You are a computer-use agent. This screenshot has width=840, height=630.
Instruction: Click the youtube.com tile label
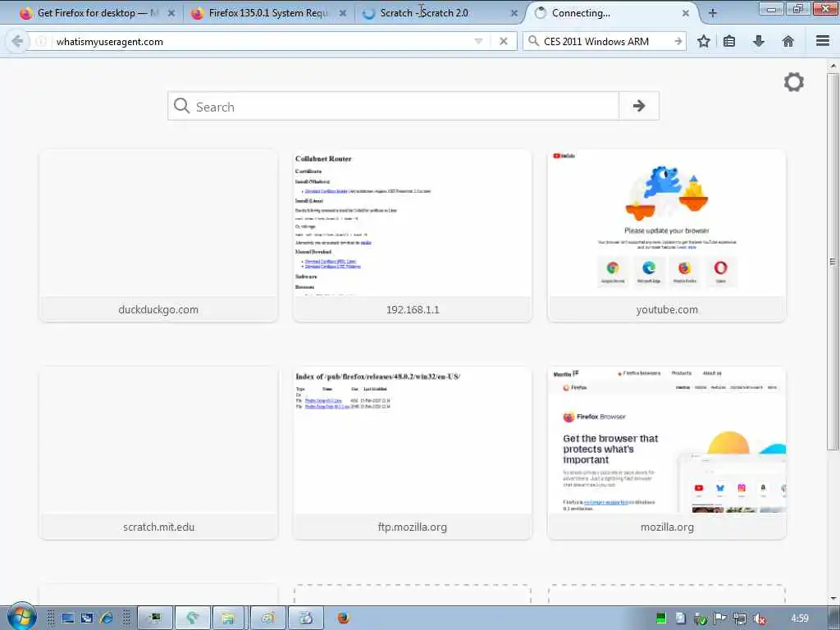tap(667, 309)
